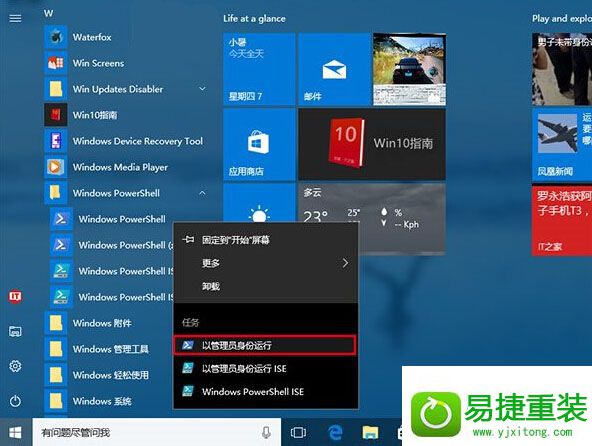592x446 pixels.
Task: Click the IT之家 red icon in sidebar
Action: click(15, 296)
